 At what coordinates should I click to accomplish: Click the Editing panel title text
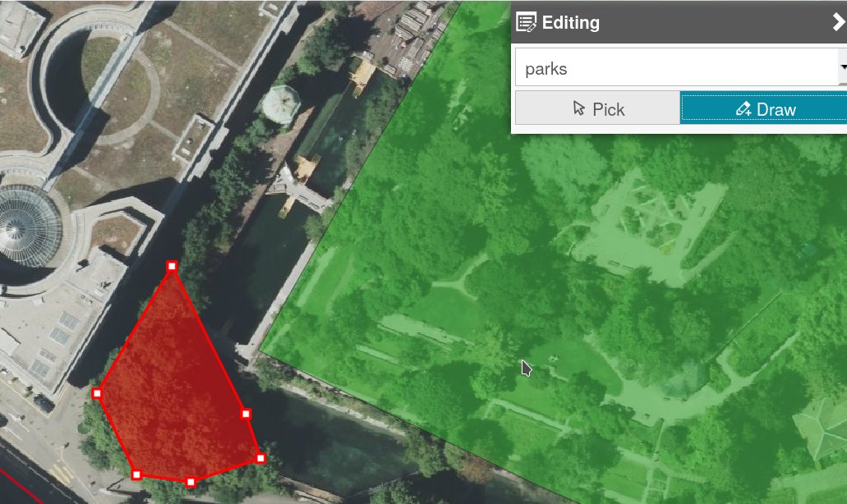pyautogui.click(x=570, y=23)
